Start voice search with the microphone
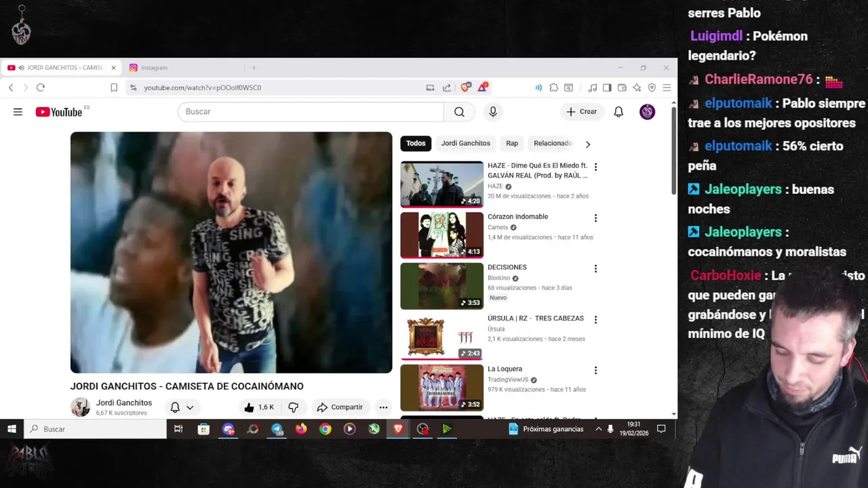The width and height of the screenshot is (868, 488). click(x=493, y=112)
